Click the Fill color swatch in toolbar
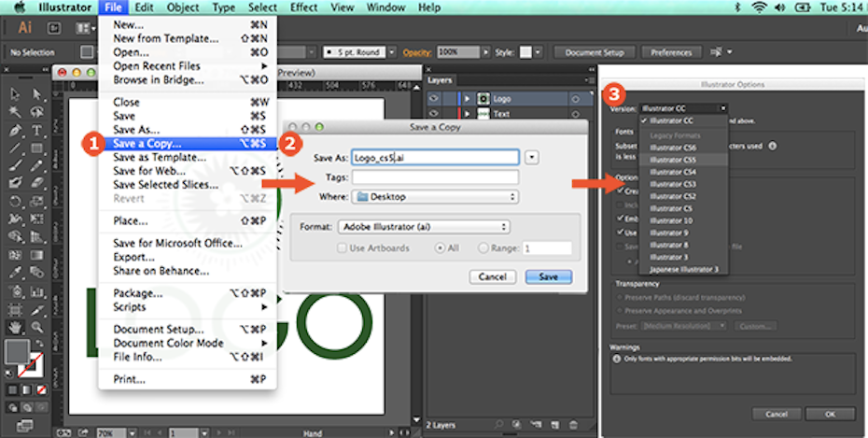 (x=17, y=352)
